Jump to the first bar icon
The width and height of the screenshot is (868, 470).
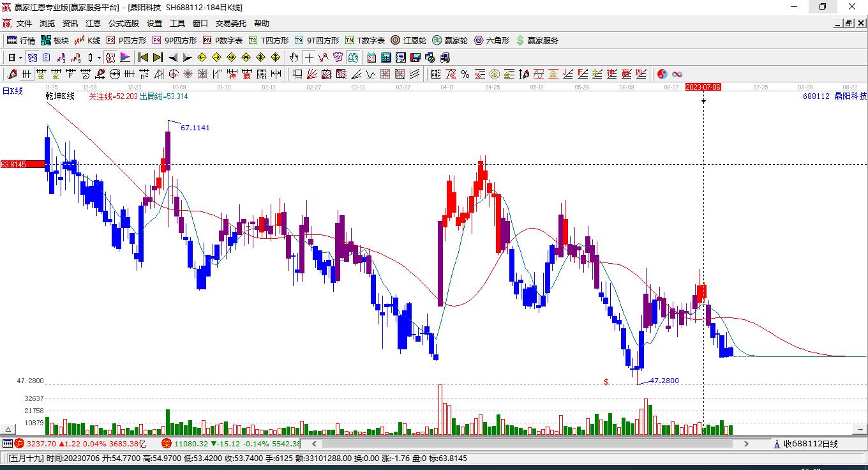tap(143, 57)
